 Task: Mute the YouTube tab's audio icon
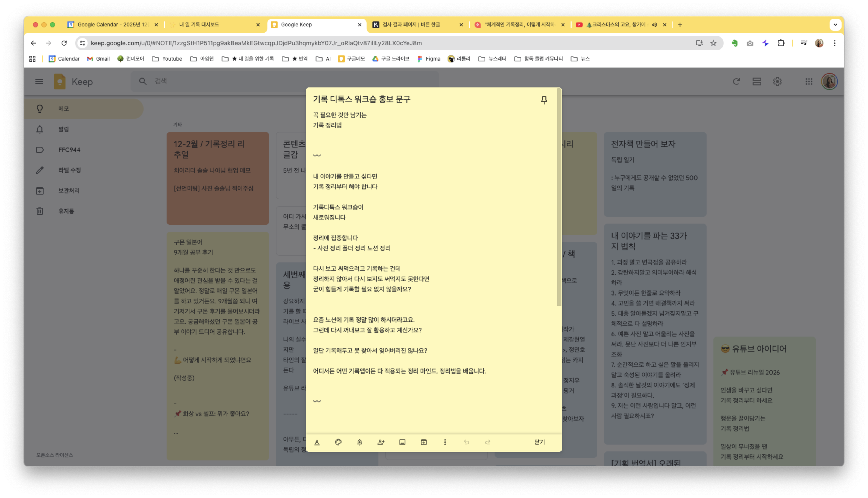(x=654, y=25)
